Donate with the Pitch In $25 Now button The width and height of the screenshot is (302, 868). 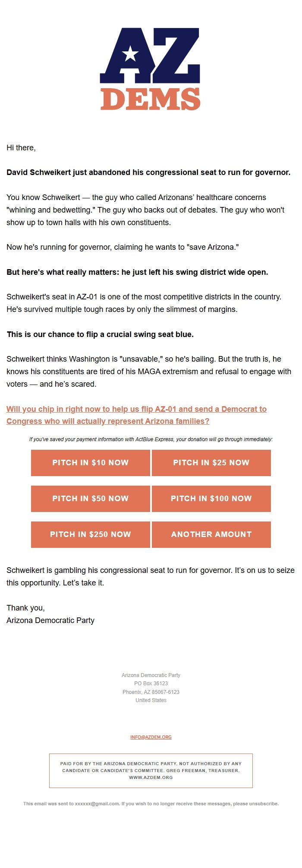point(211,463)
